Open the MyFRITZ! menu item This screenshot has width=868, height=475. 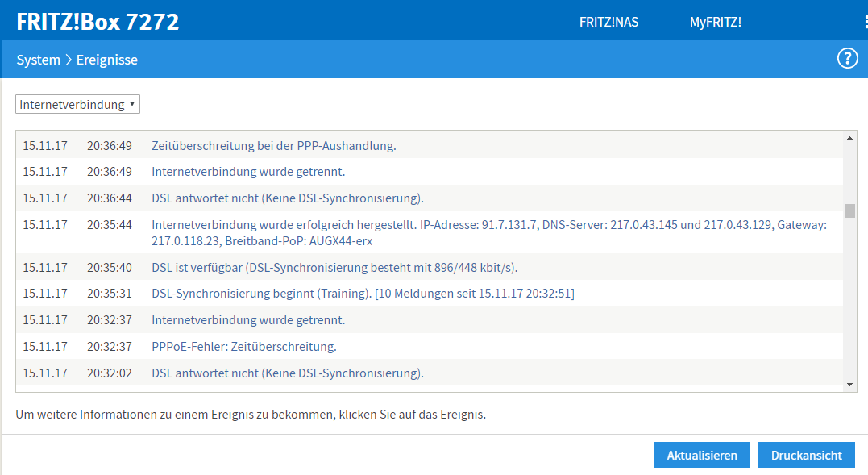click(715, 23)
